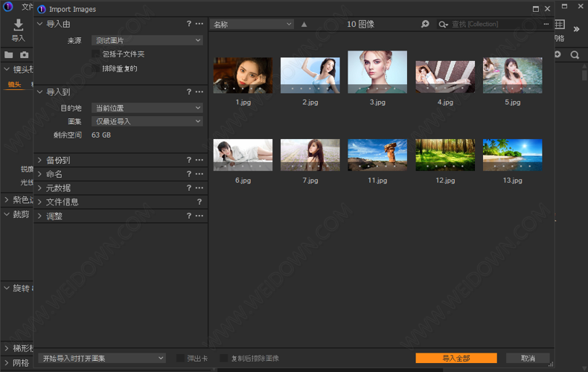The width and height of the screenshot is (588, 372).
Task: Collapse the 导入到 section
Action: (39, 92)
